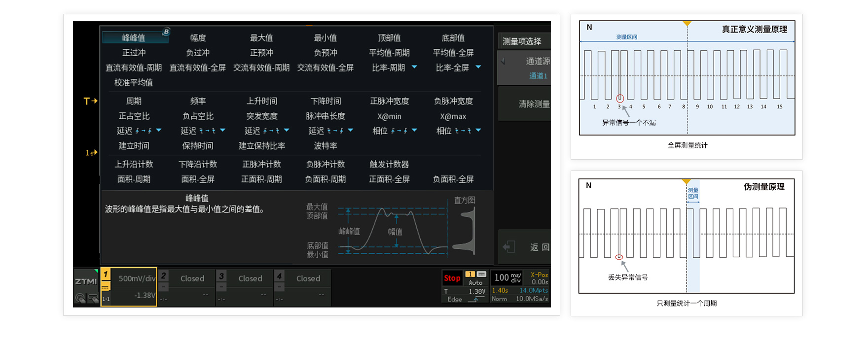The image size is (868, 340).
Task: Select the 峰峰值 measurement item
Action: pyautogui.click(x=134, y=37)
